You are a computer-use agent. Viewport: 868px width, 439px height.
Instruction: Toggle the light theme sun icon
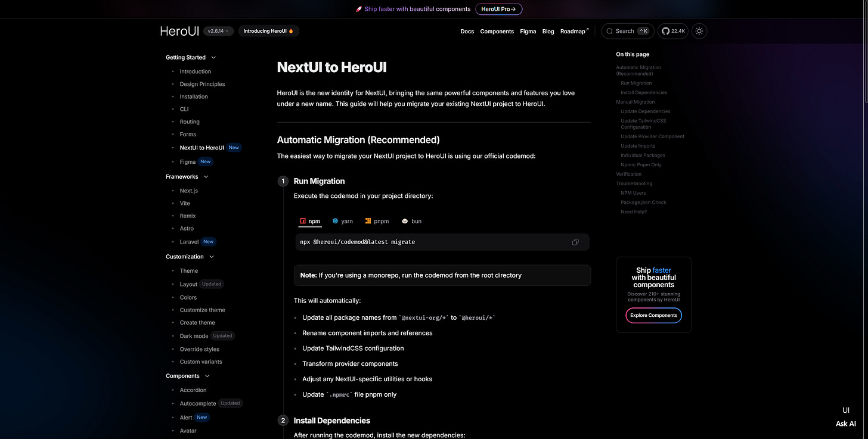click(699, 31)
